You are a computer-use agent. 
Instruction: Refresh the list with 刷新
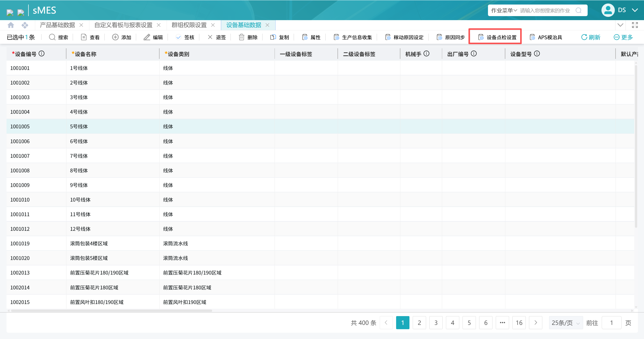pyautogui.click(x=591, y=37)
